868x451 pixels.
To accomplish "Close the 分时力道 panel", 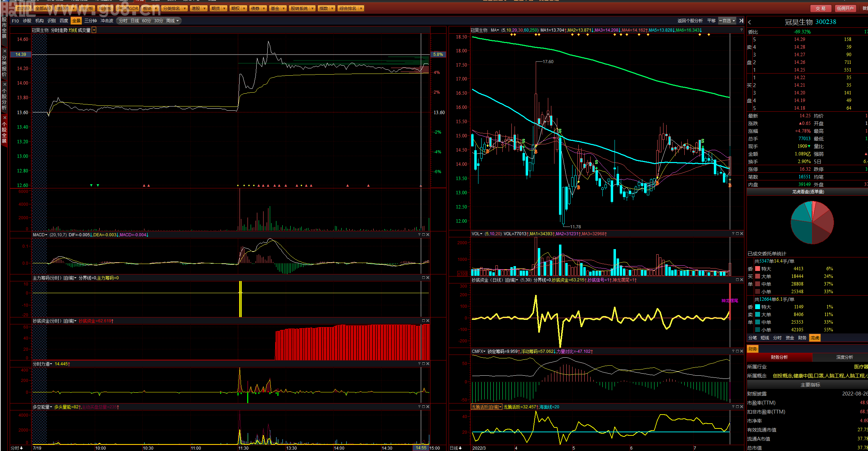I will pos(428,364).
